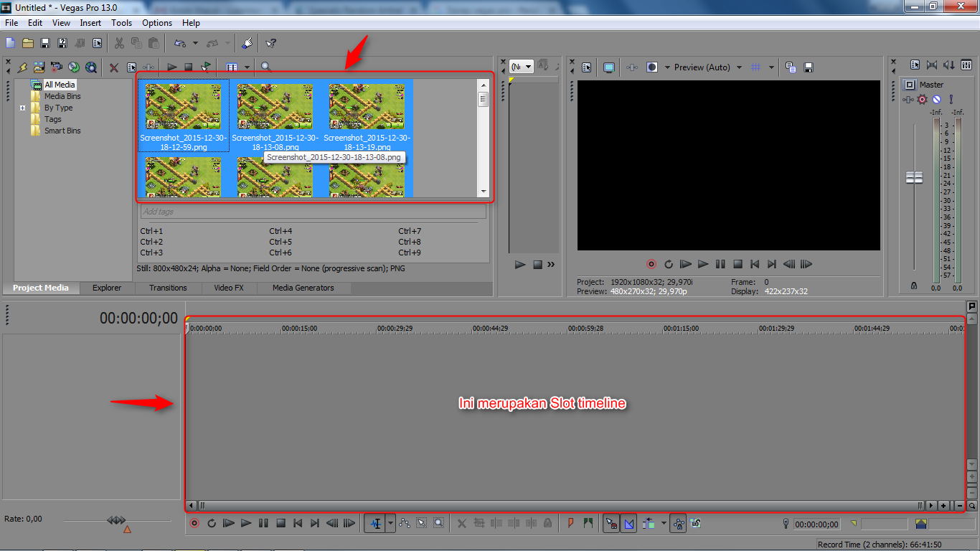The width and height of the screenshot is (980, 551).
Task: Click the Capture Video camera icon
Action: (56, 67)
